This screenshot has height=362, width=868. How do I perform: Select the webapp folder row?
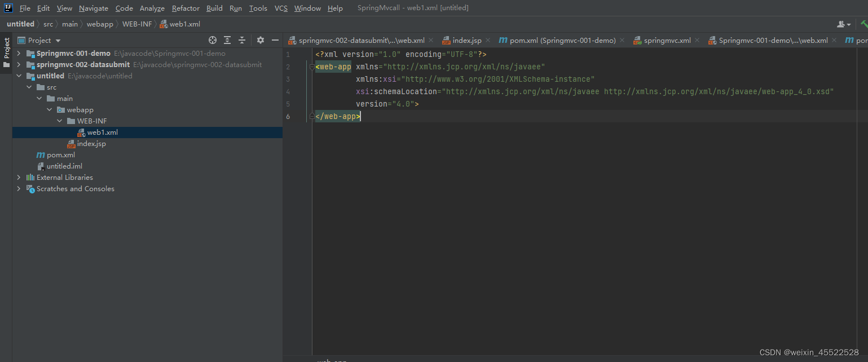[147, 110]
